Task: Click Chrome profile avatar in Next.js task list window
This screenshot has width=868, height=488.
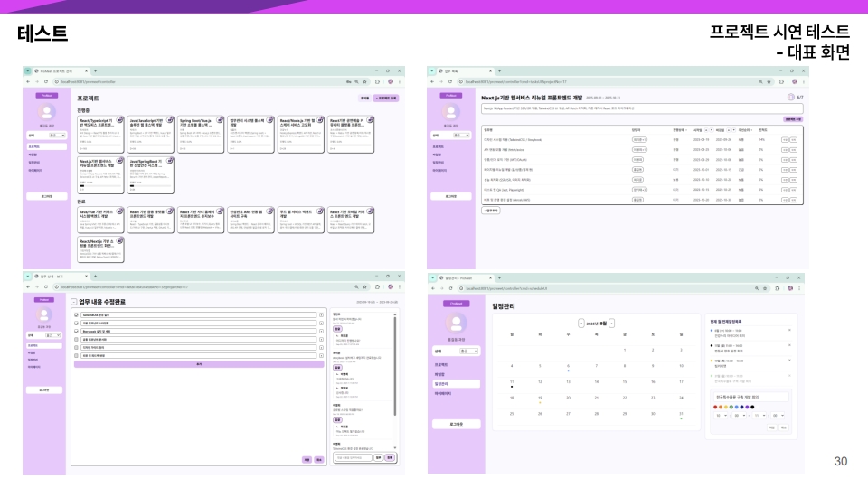Action: (x=795, y=82)
